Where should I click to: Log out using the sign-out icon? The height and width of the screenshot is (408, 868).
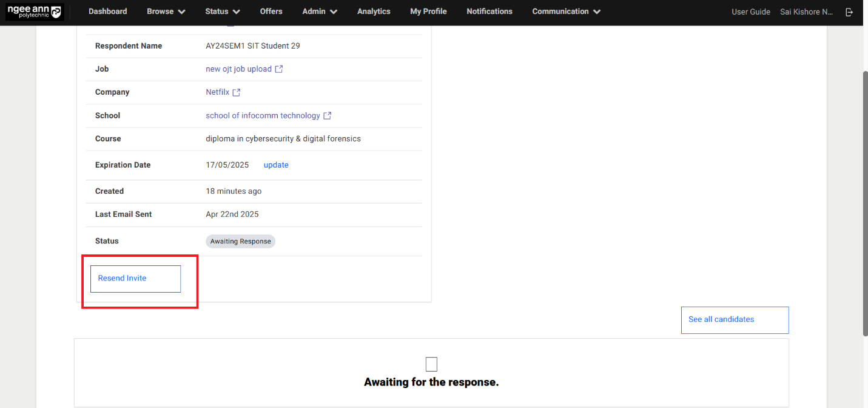coord(849,12)
